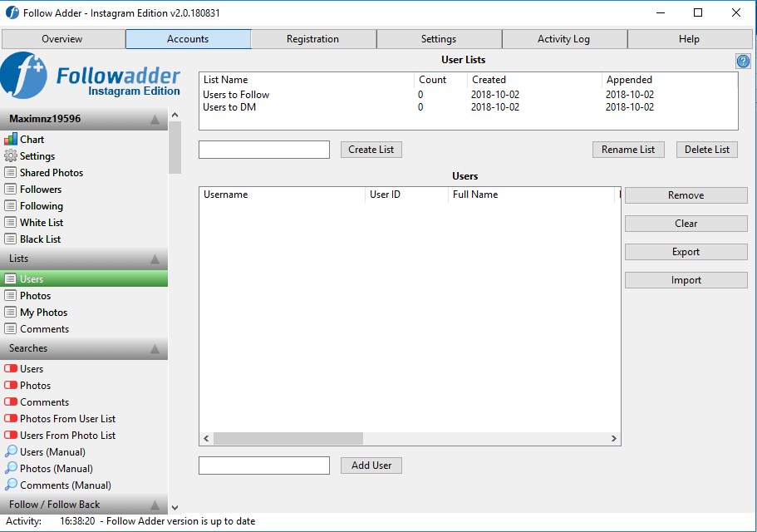Sort by the Count column header
Screen dimensions: 757x532
click(x=440, y=80)
